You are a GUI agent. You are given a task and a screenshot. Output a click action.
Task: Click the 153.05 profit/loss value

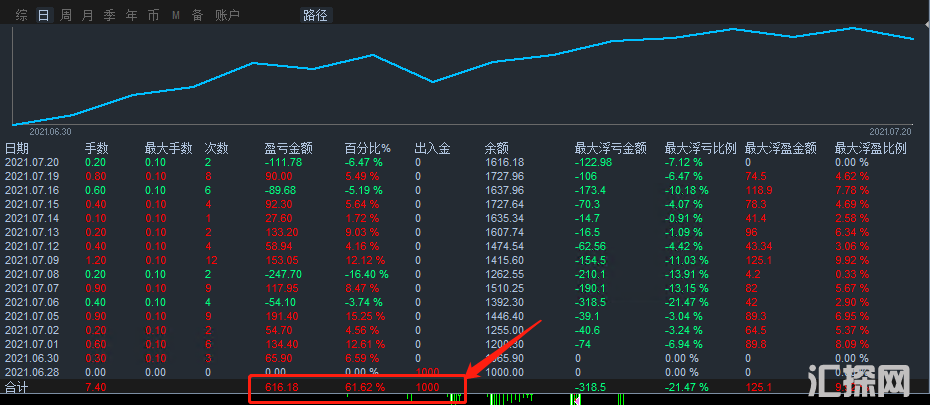coord(281,260)
